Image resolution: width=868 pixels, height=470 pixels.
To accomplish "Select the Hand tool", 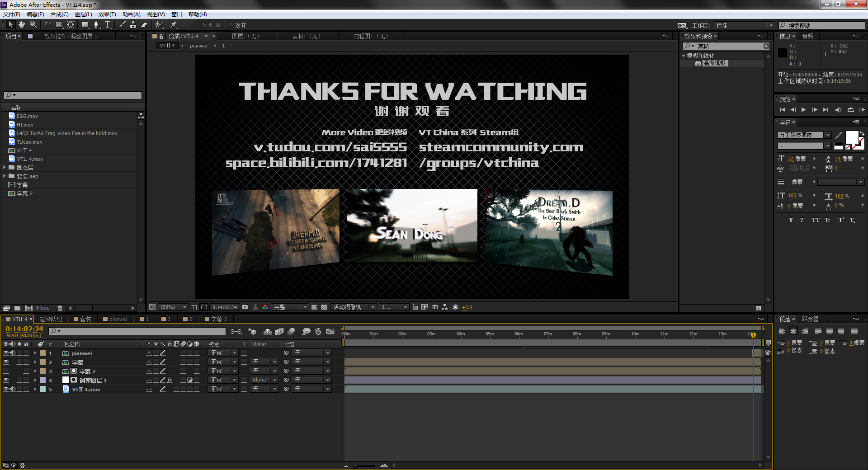I will pos(21,25).
